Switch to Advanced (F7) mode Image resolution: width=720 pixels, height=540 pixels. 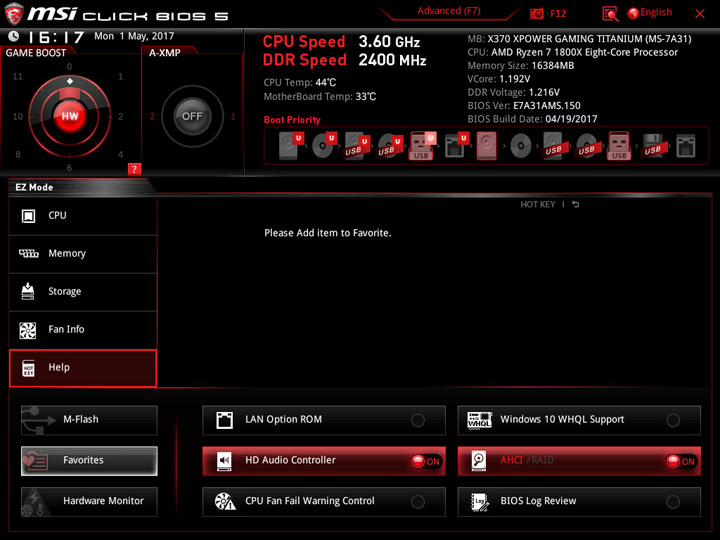click(x=449, y=11)
